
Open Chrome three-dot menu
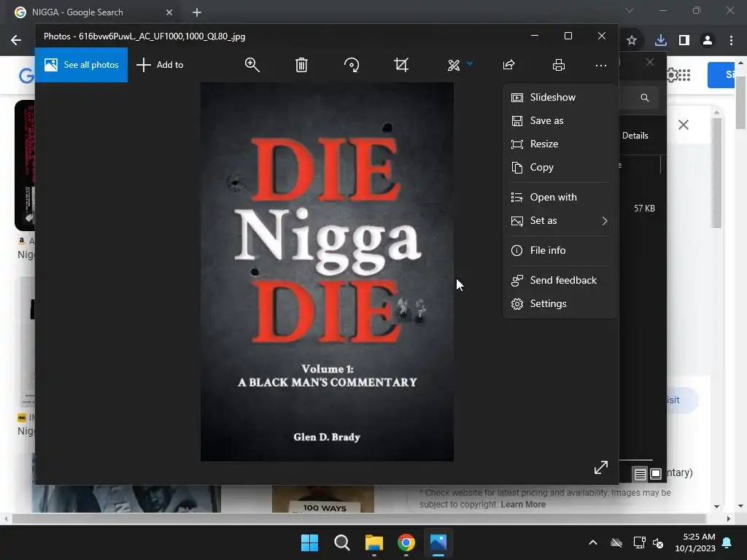(731, 41)
